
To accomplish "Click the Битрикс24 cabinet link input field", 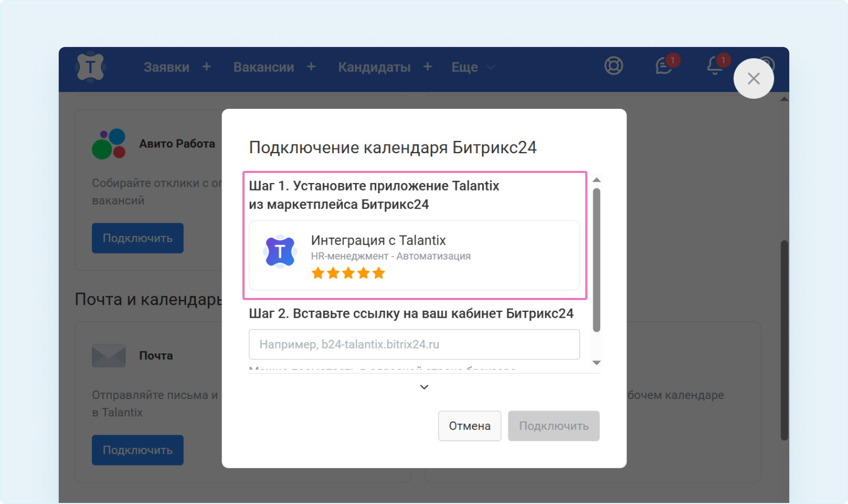I will click(414, 344).
